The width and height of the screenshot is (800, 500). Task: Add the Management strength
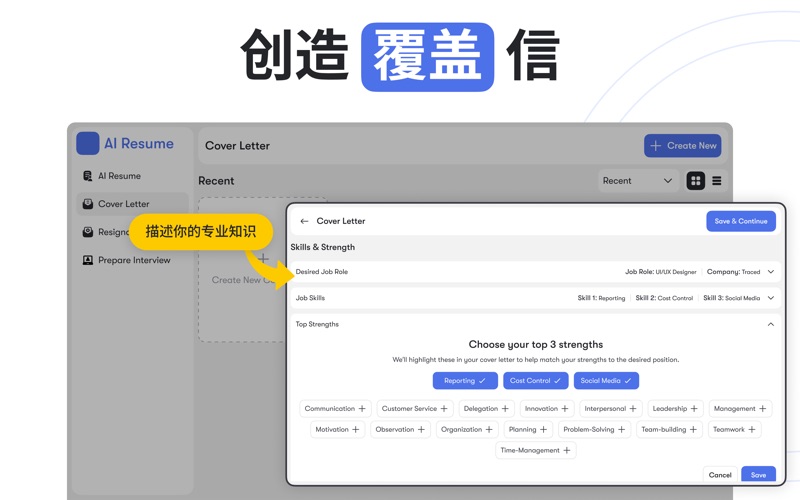(740, 409)
